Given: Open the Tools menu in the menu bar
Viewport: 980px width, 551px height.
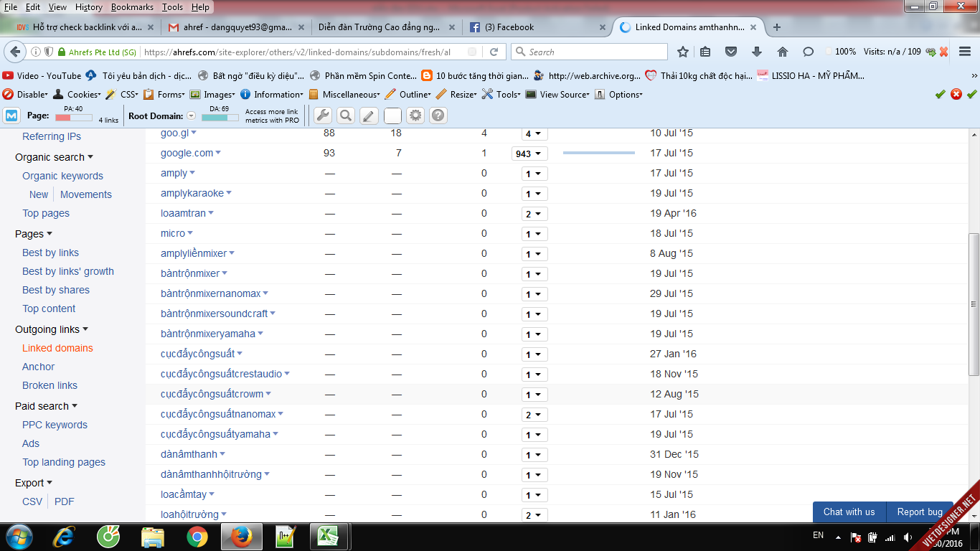Looking at the screenshot, I should click(172, 7).
